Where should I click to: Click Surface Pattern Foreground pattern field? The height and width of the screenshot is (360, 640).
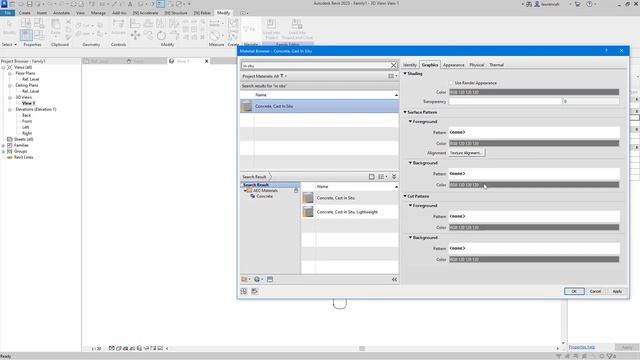(534, 132)
